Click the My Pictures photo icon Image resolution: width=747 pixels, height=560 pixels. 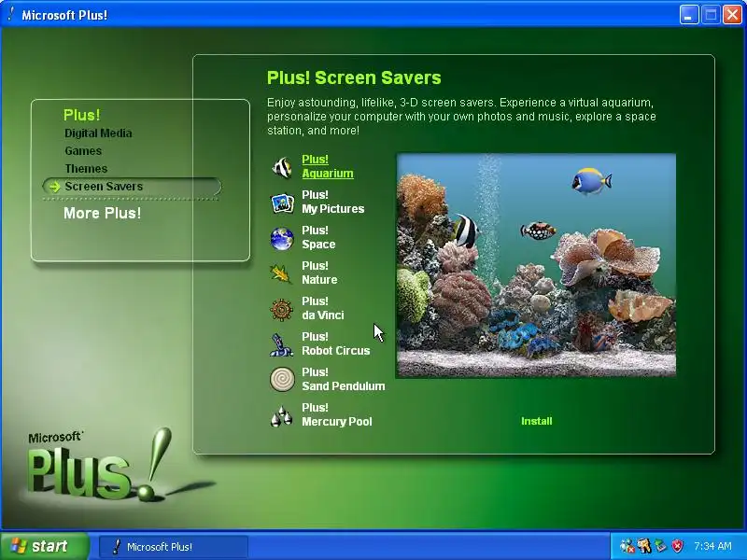pyautogui.click(x=282, y=203)
